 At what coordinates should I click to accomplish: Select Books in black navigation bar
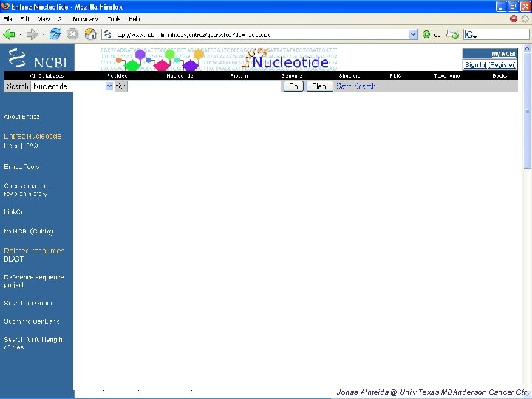[499, 75]
